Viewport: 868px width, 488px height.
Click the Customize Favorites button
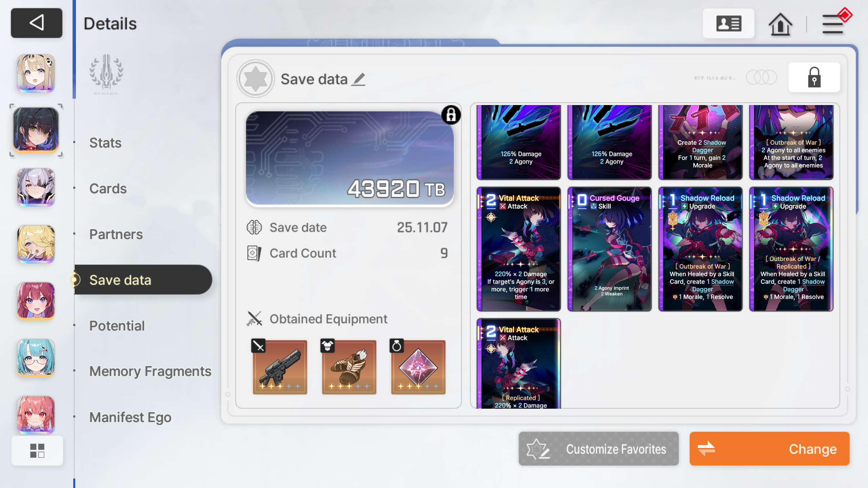[598, 449]
